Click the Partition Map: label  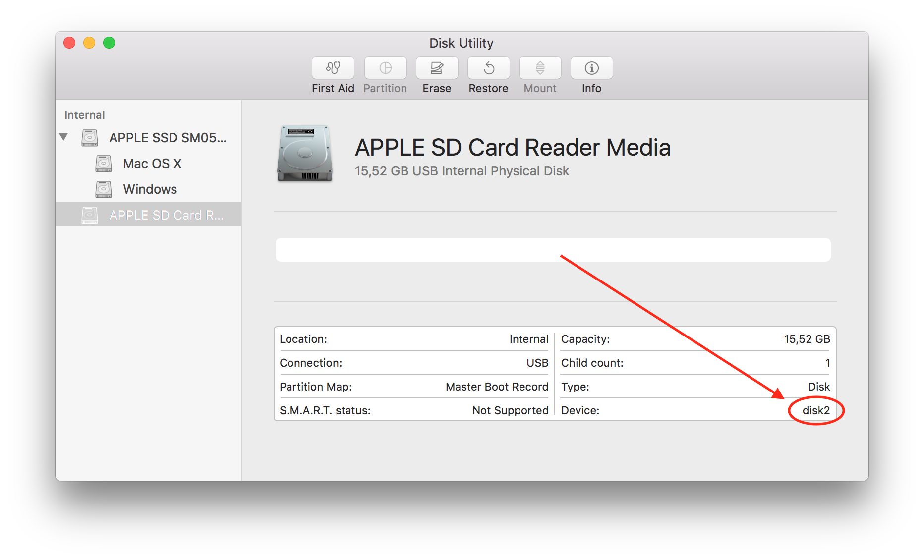316,387
